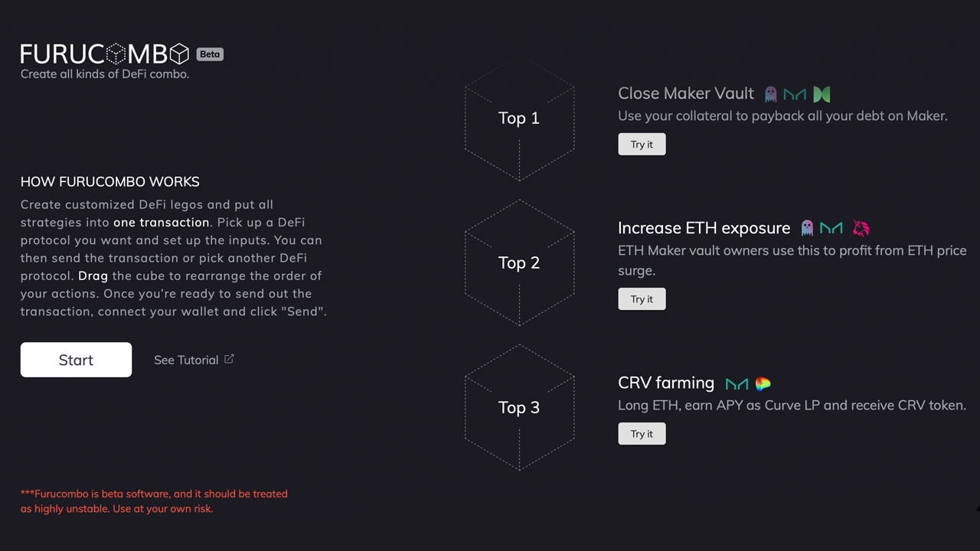Screen dimensions: 980x551
Task: Click the Start button
Action: 76,360
